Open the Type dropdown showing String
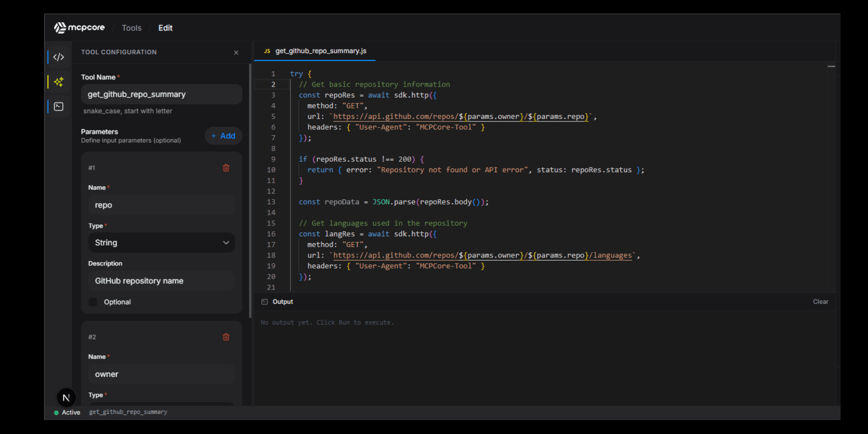 [x=162, y=243]
